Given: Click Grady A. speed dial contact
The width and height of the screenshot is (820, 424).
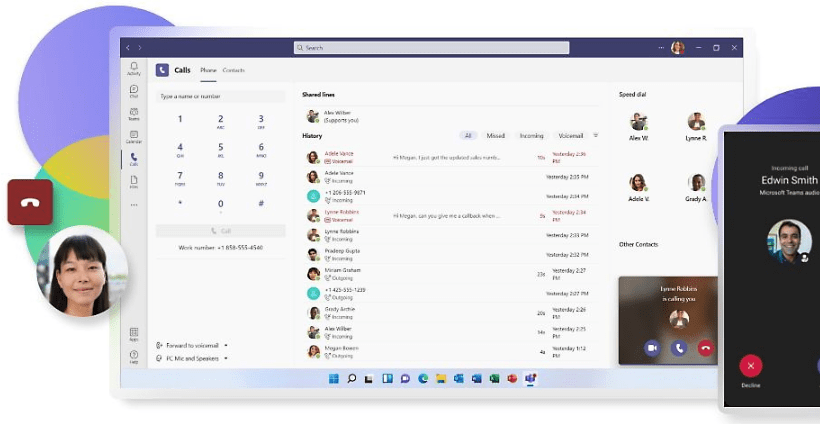Looking at the screenshot, I should coord(696,188).
